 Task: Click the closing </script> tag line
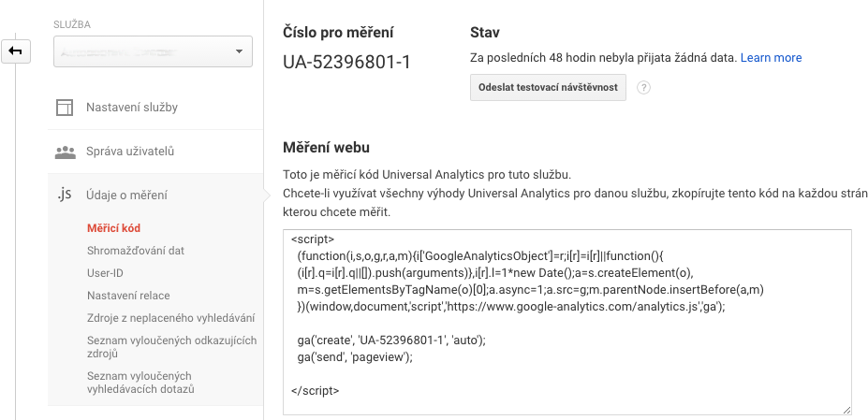(x=315, y=391)
